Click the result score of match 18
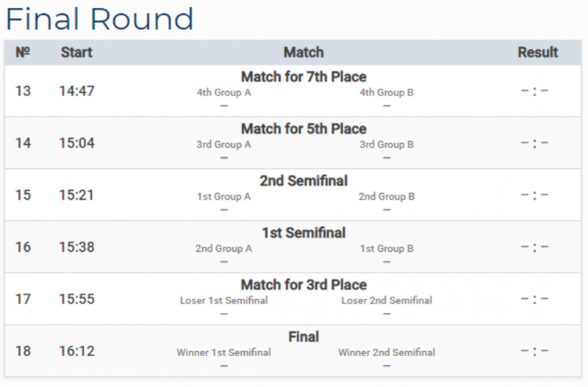Screen dimensions: 588x387 (x=535, y=351)
